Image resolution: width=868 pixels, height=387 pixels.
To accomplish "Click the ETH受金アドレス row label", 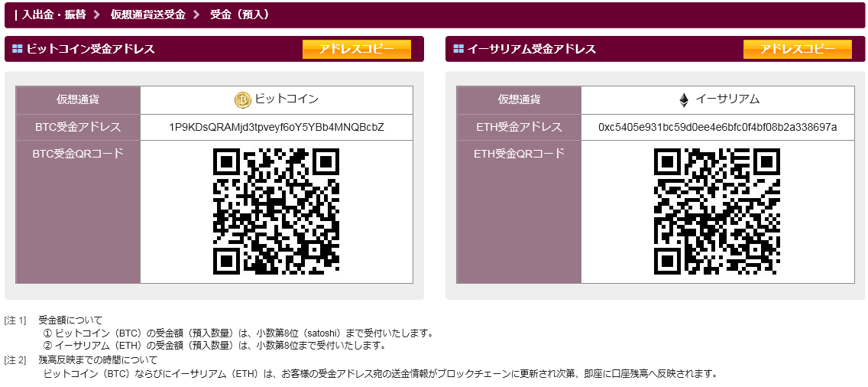I will pos(518,127).
